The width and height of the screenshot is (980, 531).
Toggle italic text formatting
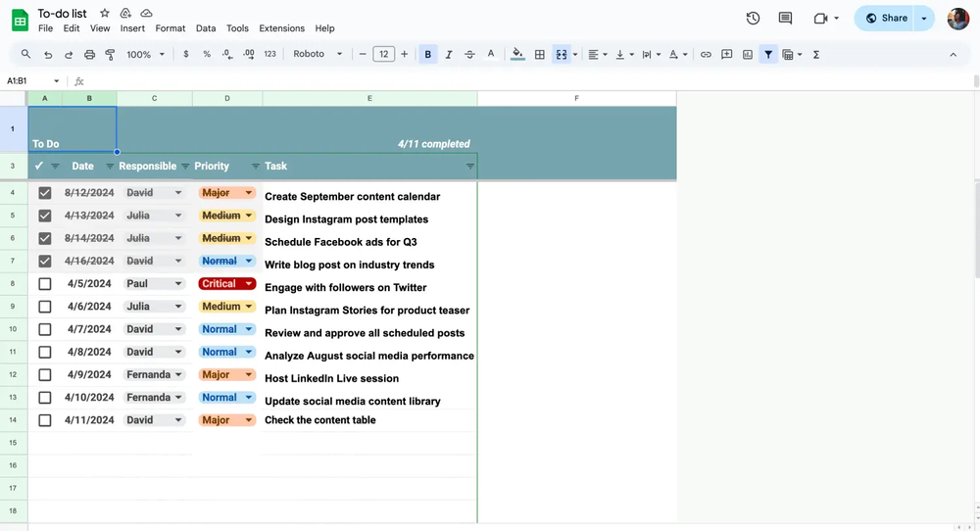[x=449, y=55]
